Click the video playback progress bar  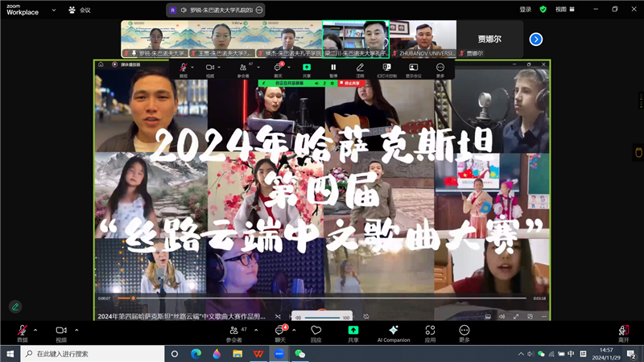point(322,298)
